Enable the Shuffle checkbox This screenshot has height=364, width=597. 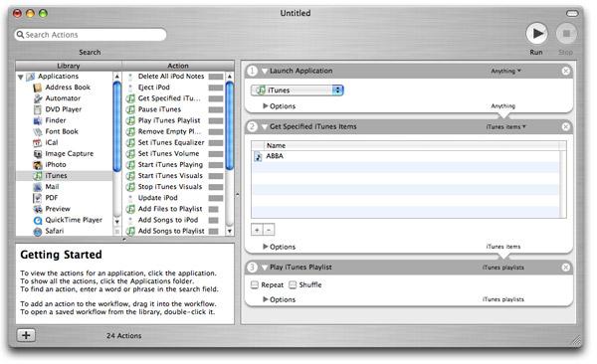point(293,284)
